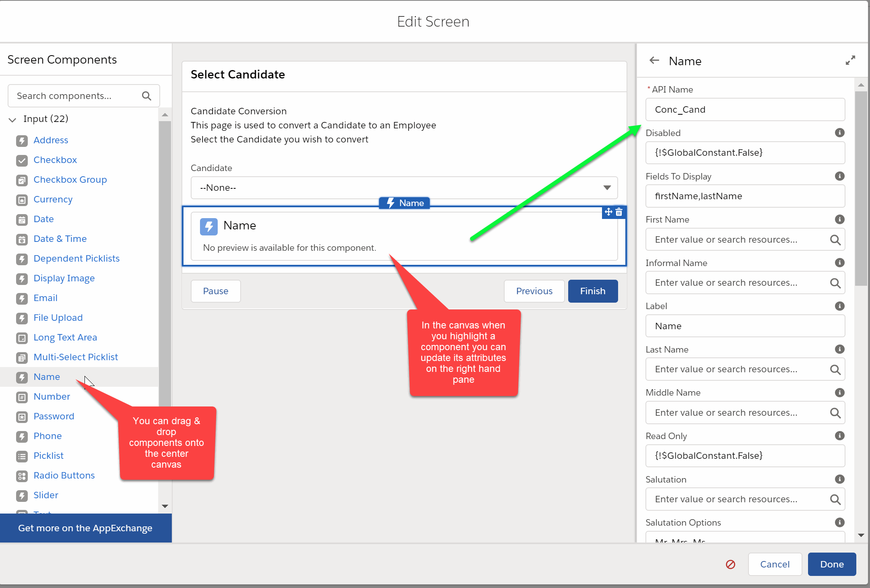Delete the Name component with trash icon
The image size is (870, 588).
(x=619, y=212)
